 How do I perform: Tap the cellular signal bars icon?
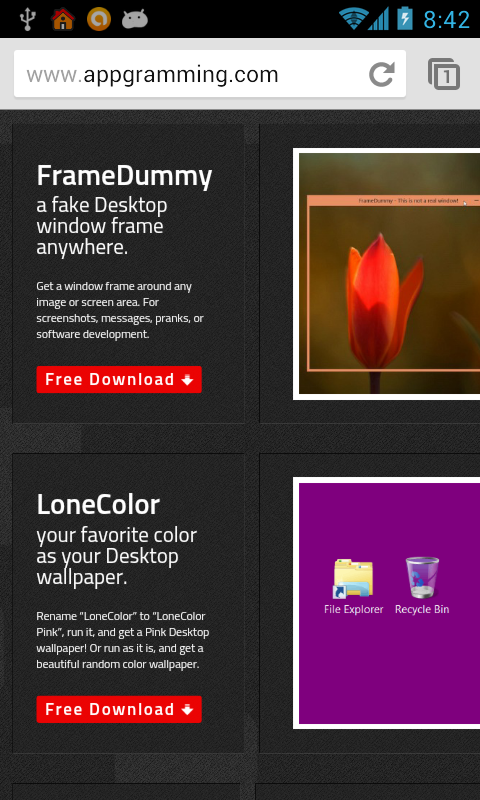tap(378, 19)
